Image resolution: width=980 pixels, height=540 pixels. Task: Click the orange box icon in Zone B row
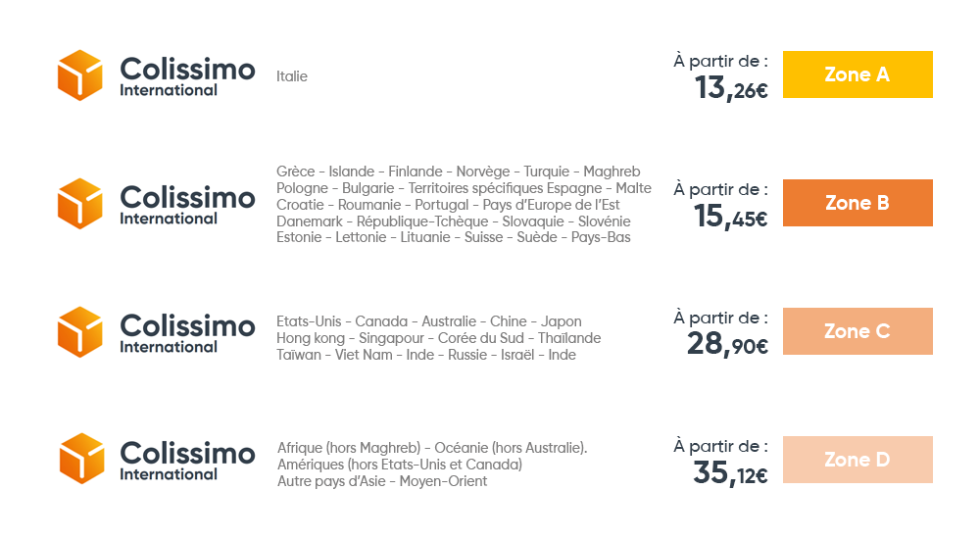[x=80, y=204]
